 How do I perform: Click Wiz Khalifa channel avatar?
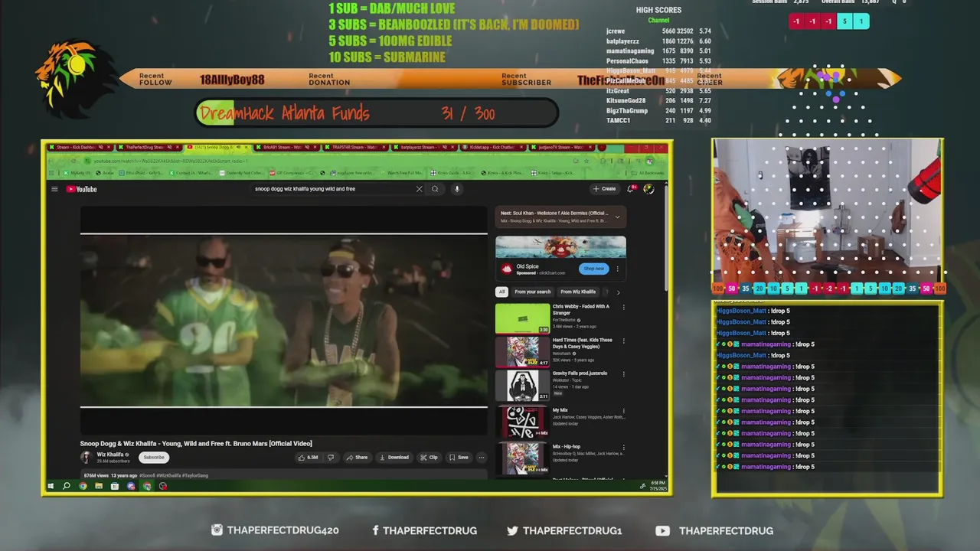[x=87, y=457]
